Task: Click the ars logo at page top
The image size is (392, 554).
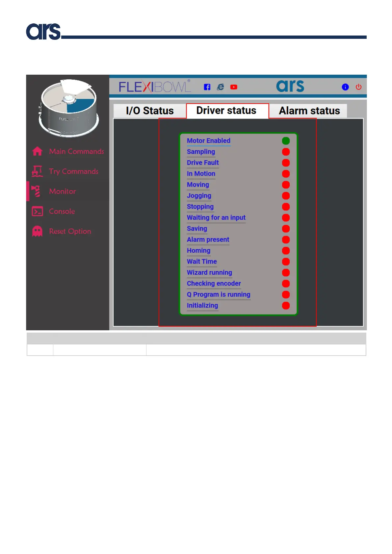Action: point(43,32)
